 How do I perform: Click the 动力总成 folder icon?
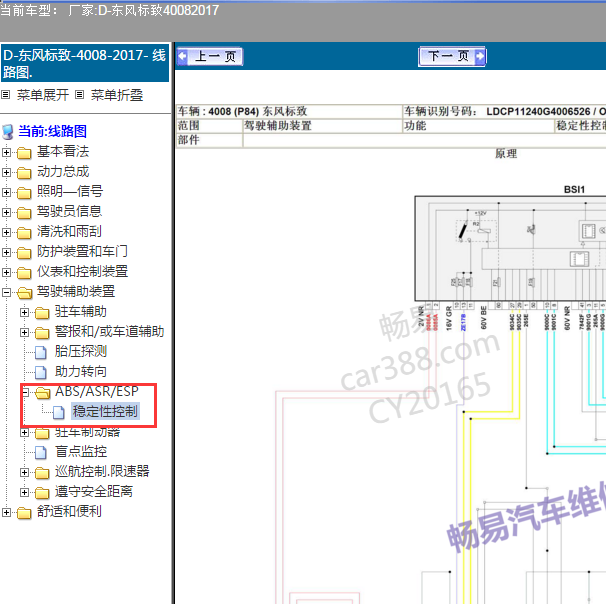(x=24, y=173)
